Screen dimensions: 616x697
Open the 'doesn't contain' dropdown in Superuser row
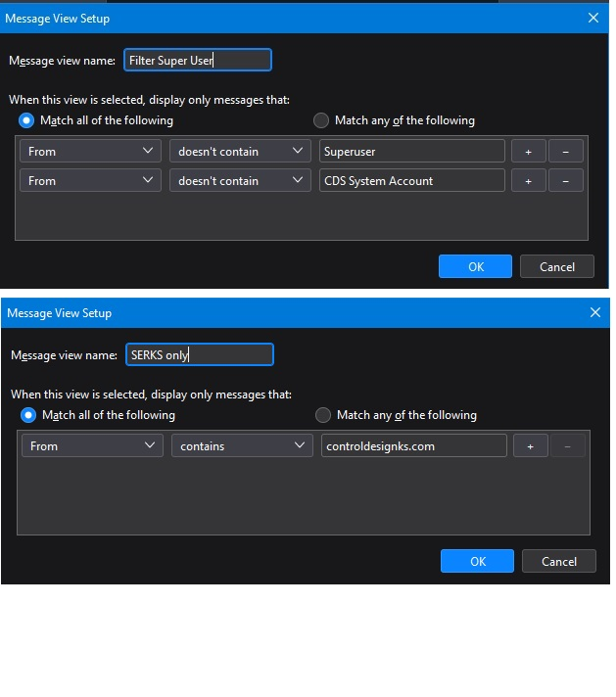point(240,151)
